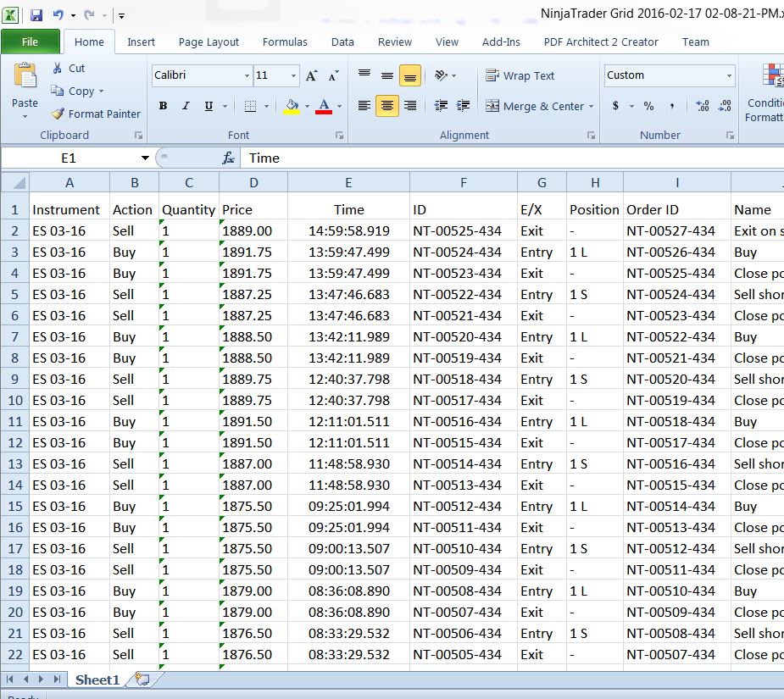Click the Insert Function fx icon
Image resolution: width=784 pixels, height=699 pixels.
(229, 158)
